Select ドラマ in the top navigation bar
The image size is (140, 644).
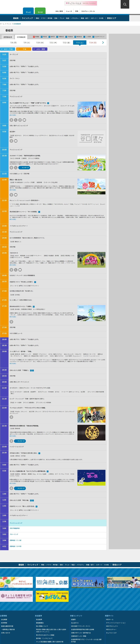43,18
